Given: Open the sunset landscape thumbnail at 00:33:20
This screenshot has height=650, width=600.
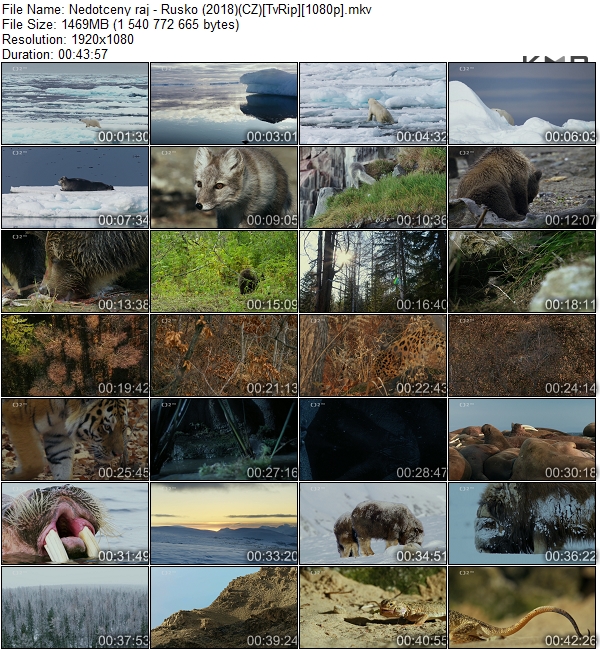Looking at the screenshot, I should click(224, 524).
